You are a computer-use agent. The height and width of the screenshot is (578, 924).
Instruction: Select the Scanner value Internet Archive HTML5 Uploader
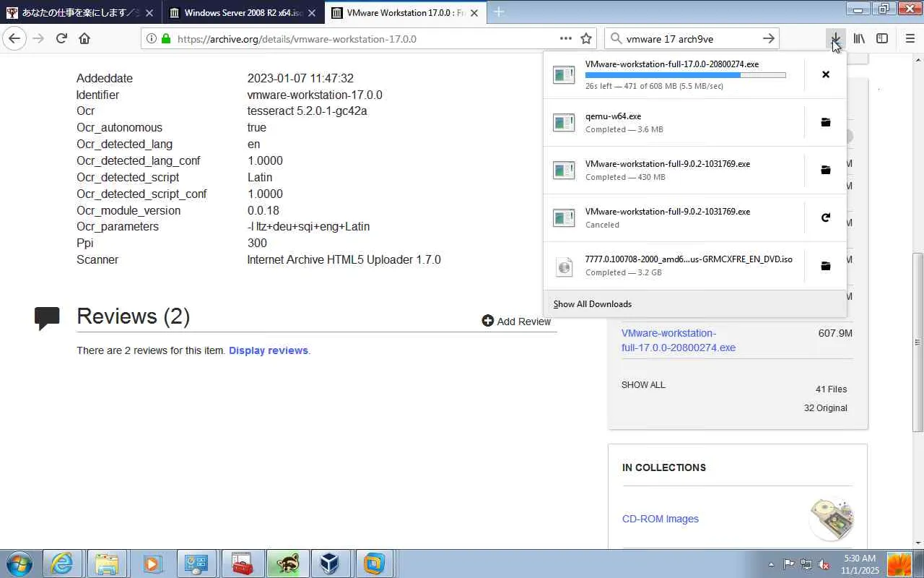(x=344, y=259)
